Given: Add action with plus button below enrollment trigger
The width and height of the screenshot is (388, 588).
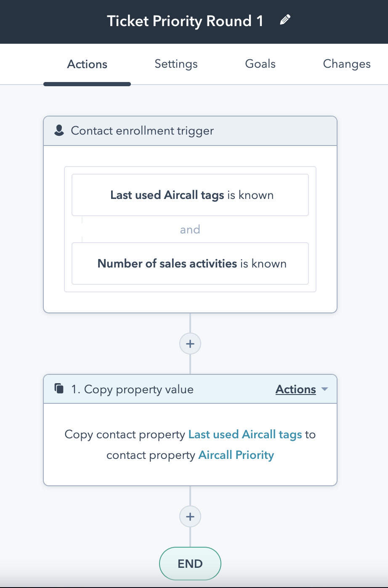Looking at the screenshot, I should (190, 344).
